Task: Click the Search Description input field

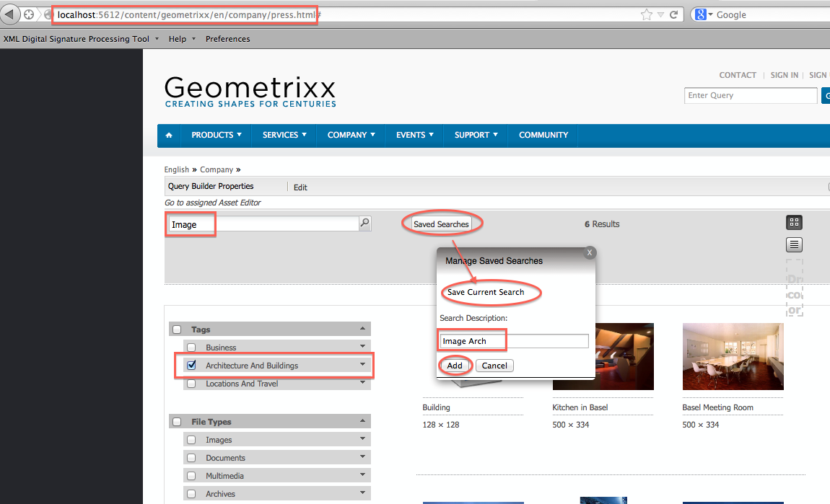Action: (514, 341)
